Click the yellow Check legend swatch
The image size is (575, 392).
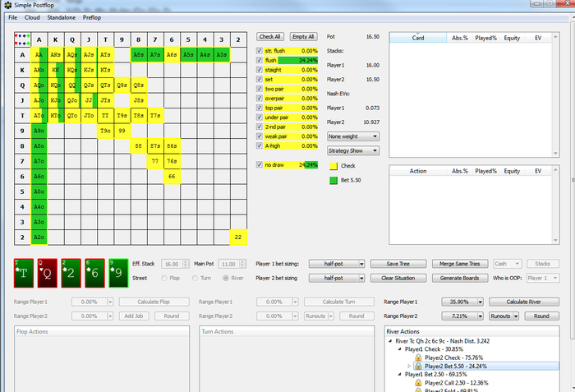(x=333, y=166)
